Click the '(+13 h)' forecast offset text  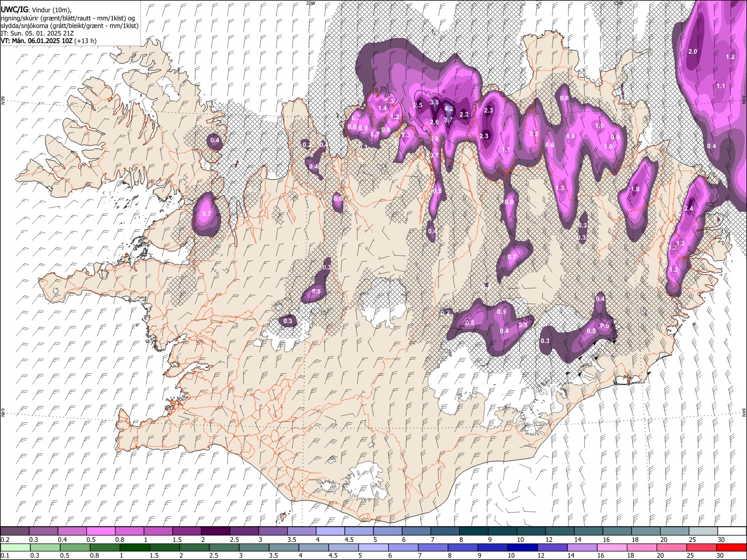click(x=85, y=41)
